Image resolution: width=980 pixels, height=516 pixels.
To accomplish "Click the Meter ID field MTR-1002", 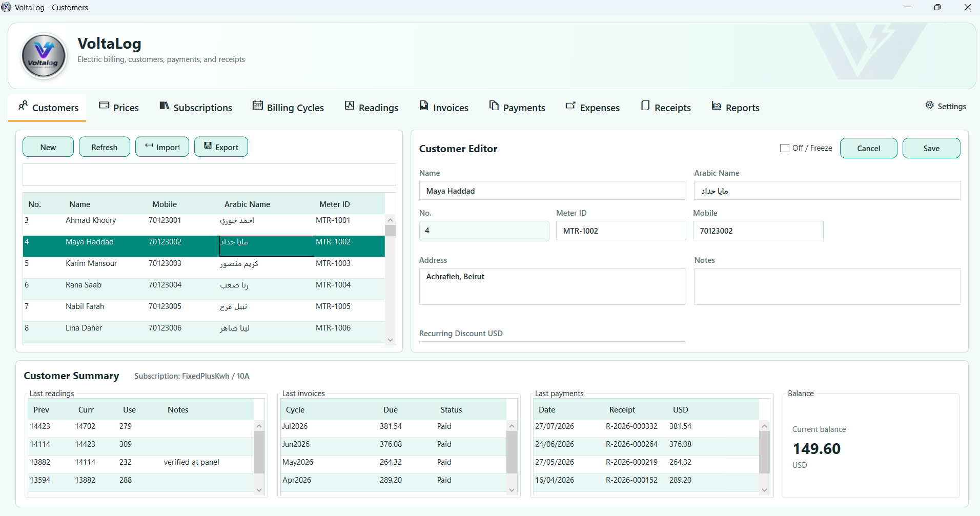I will coord(621,231).
